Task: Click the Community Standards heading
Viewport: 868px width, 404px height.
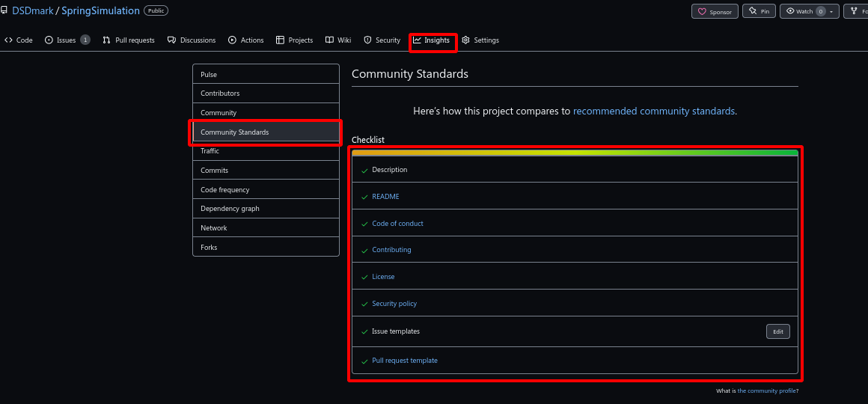Action: [410, 73]
